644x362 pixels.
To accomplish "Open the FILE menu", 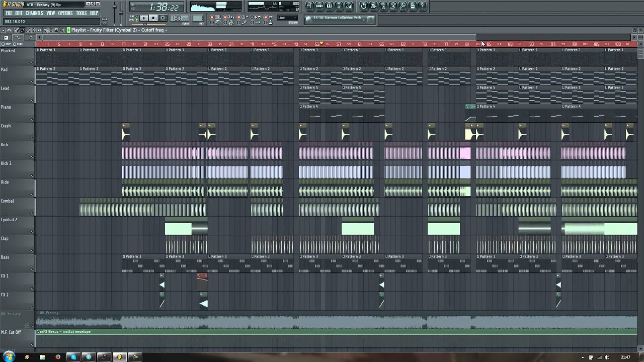I will click(x=9, y=13).
